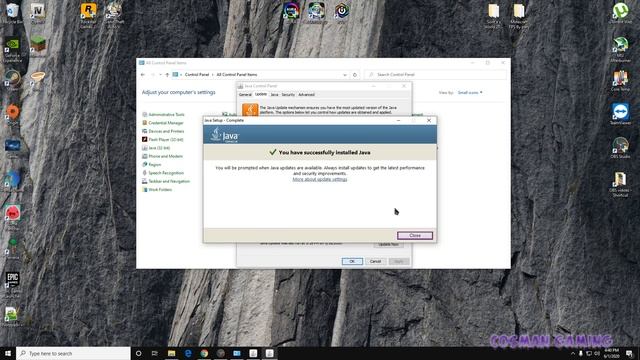Image resolution: width=640 pixels, height=360 pixels.
Task: Open the Java tab in Java Control Panel
Action: click(x=274, y=95)
